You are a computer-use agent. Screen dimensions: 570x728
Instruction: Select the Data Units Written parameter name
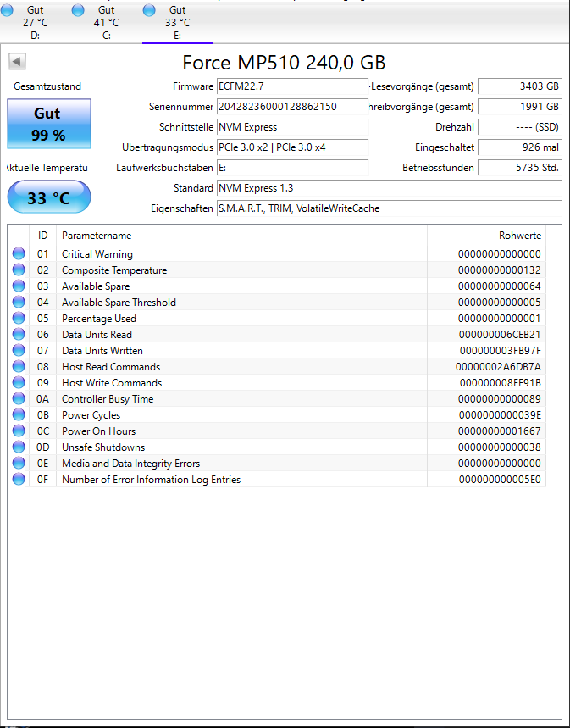click(x=102, y=351)
